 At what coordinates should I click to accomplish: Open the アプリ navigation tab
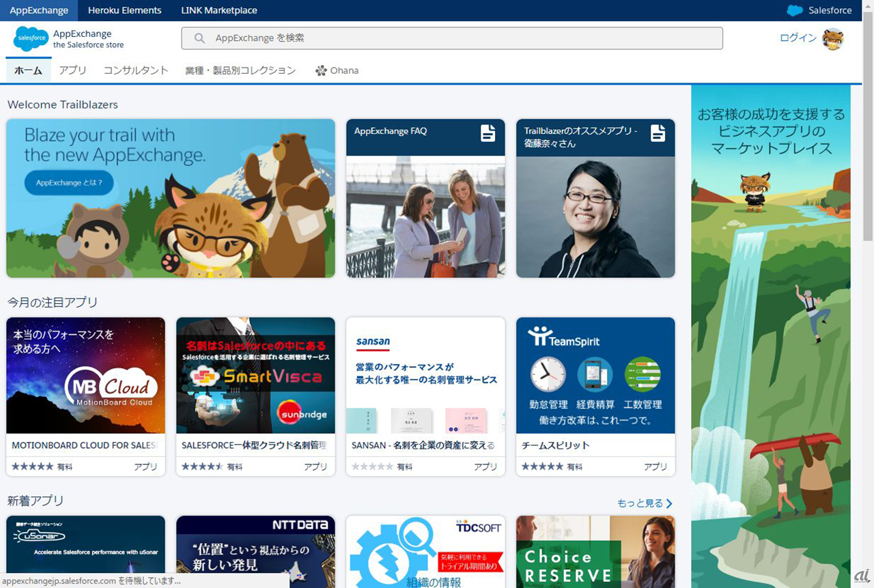(x=72, y=70)
